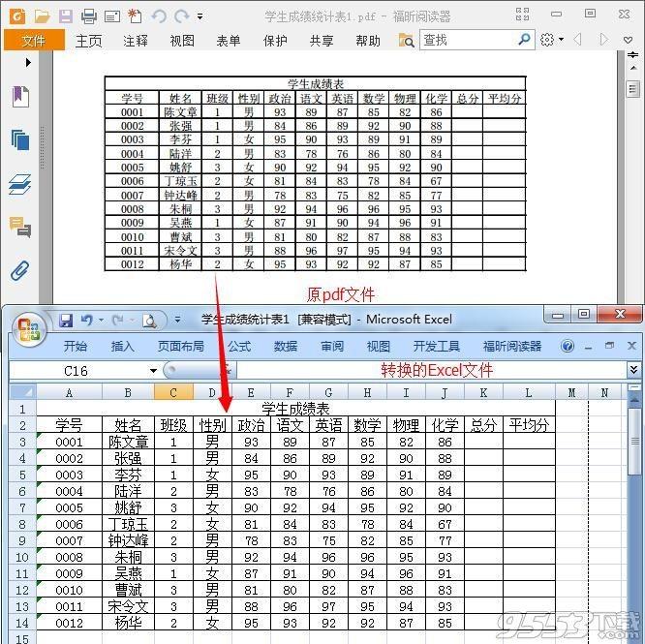Open Foxit quick access toolbar dropdown
The height and width of the screenshot is (644, 645).
tap(200, 16)
